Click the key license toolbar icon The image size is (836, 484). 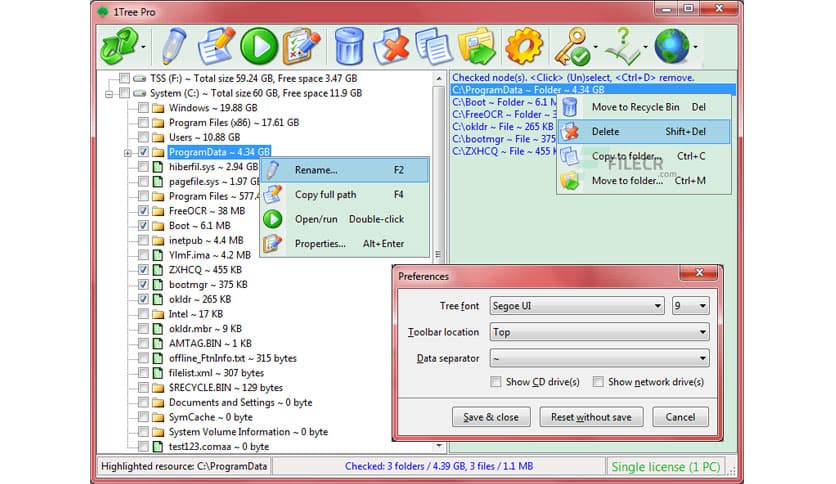(x=572, y=46)
